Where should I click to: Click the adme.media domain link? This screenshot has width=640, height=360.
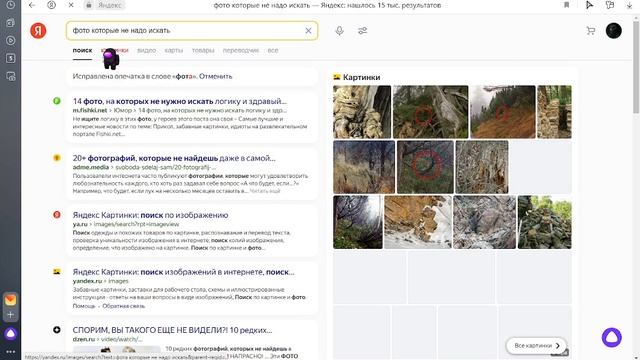pos(91,167)
